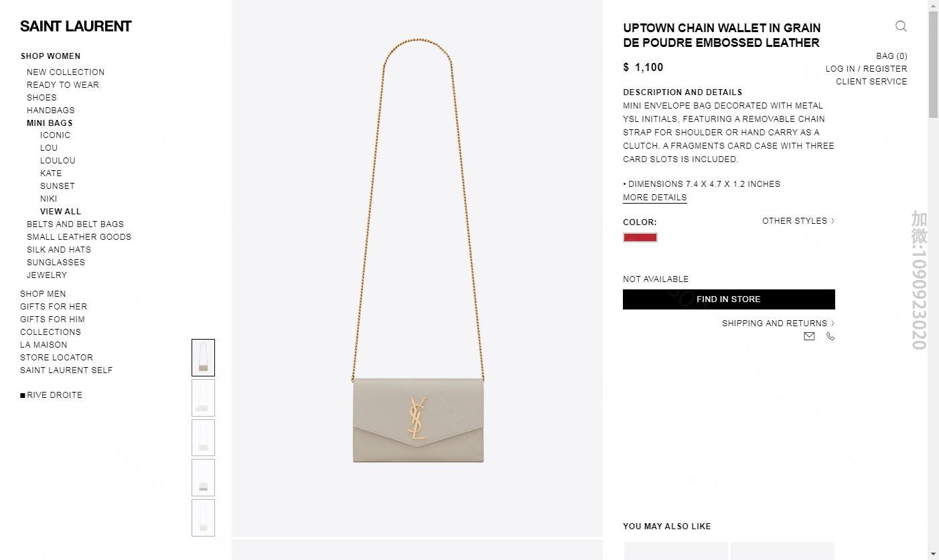Click the Saint Laurent logo
This screenshot has height=560, width=939.
pos(76,26)
